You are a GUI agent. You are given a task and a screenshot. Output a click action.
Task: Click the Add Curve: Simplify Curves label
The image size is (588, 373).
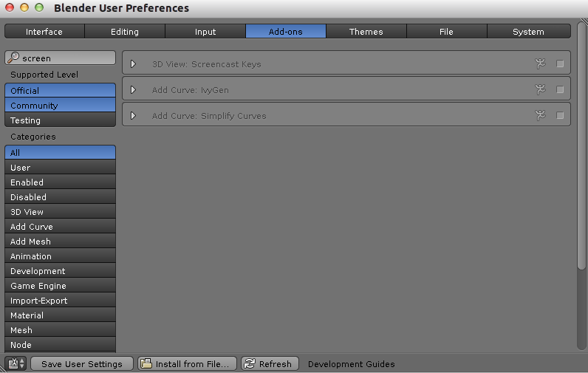(x=209, y=116)
